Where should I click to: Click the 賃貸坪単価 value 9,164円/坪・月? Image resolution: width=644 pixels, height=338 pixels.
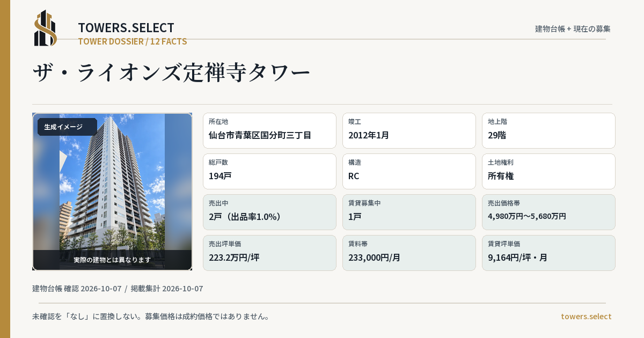click(x=518, y=258)
